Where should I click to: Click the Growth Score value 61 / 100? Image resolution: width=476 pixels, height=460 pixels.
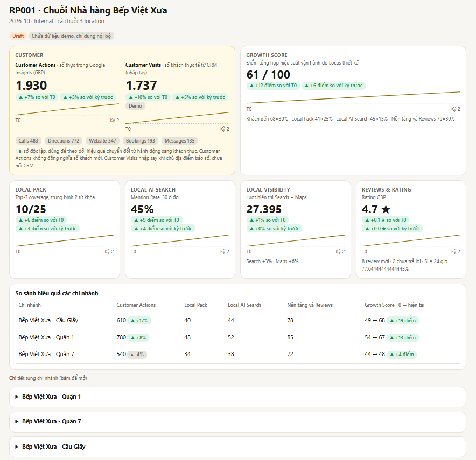click(268, 75)
